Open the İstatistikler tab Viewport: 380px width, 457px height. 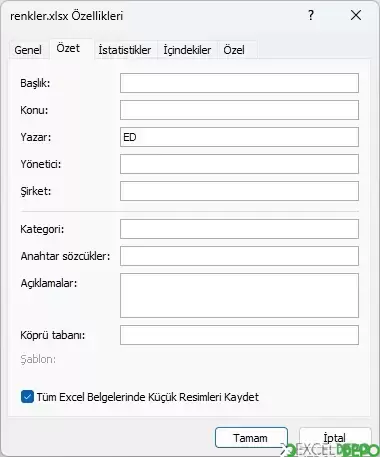125,50
